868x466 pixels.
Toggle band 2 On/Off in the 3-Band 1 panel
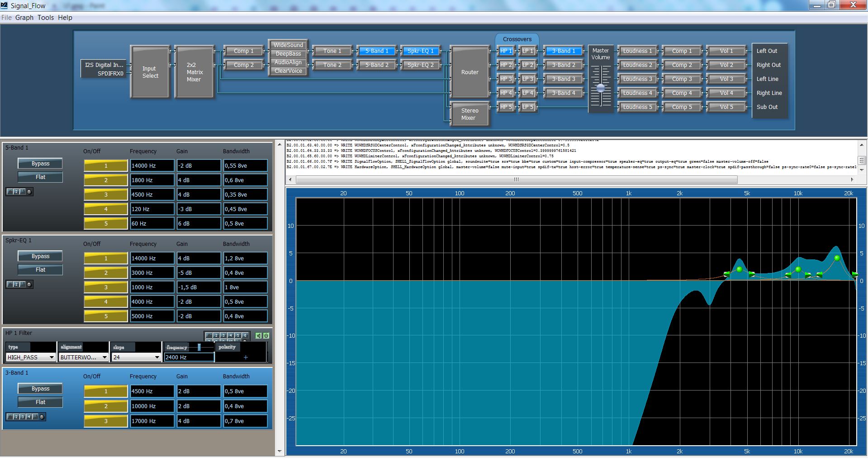[106, 406]
